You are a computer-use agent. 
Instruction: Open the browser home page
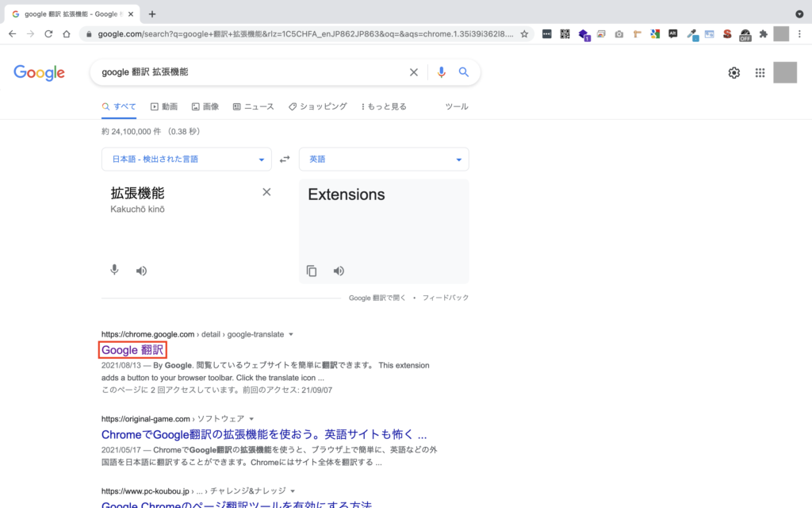tap(67, 33)
